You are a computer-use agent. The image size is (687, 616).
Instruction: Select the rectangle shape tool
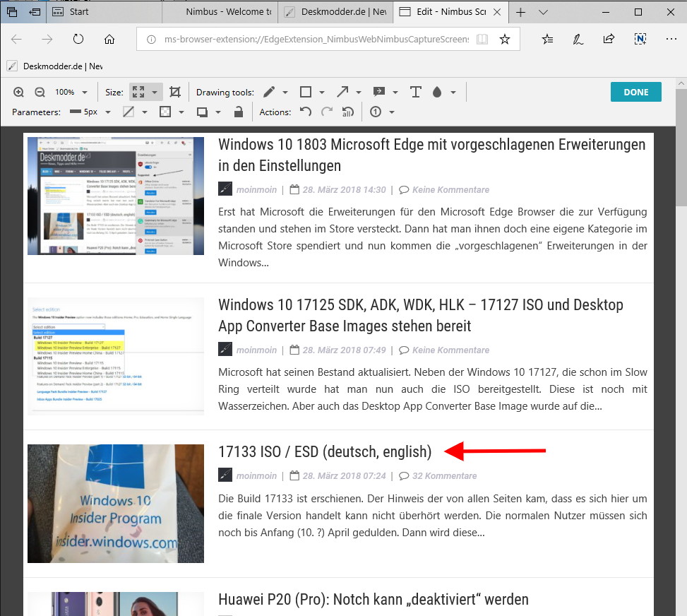pos(306,92)
